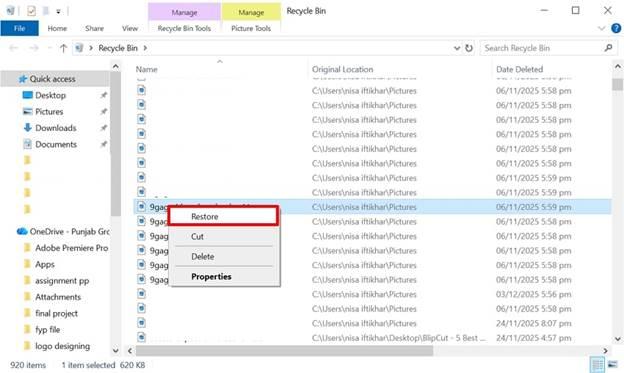This screenshot has height=373, width=624.
Task: Click the Properties quick access toolbar icon
Action: coord(31,11)
